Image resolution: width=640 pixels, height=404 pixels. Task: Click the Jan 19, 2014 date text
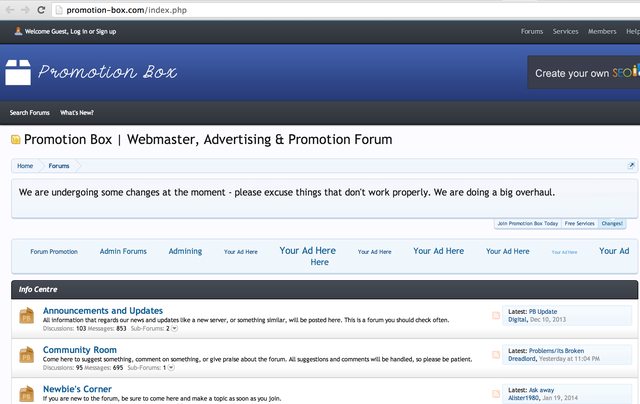[560, 398]
